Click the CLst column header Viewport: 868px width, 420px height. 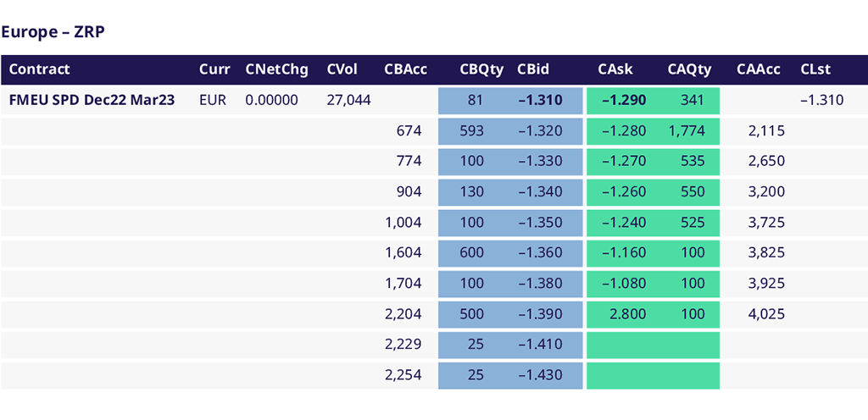814,69
